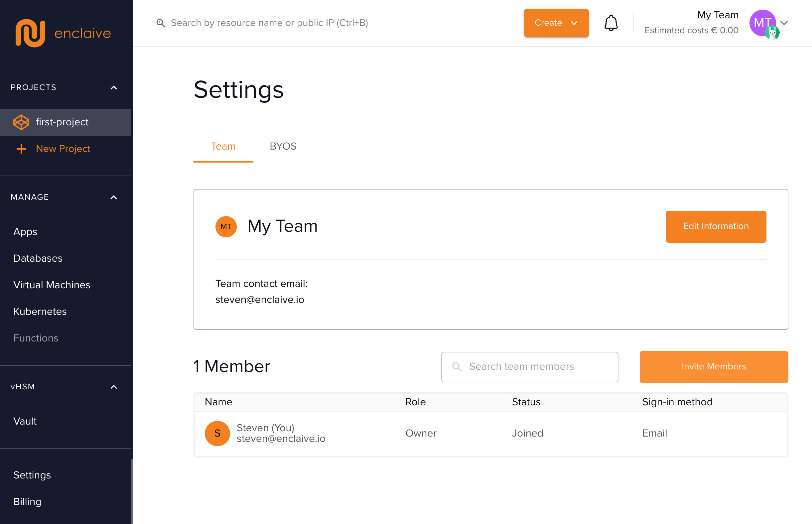Click the magnifier icon in top search
The image size is (812, 524).
(x=161, y=23)
